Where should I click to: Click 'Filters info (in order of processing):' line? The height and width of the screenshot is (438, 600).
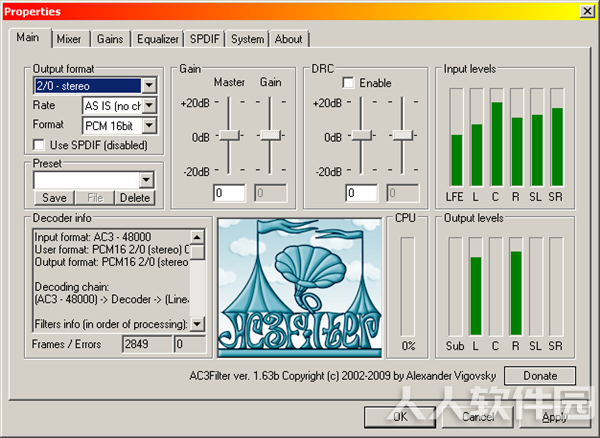111,324
